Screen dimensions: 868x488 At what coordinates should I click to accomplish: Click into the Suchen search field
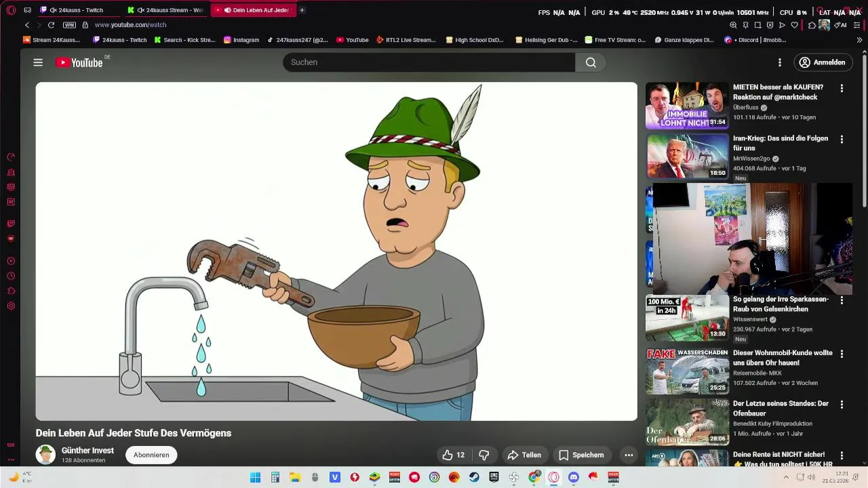coord(429,62)
